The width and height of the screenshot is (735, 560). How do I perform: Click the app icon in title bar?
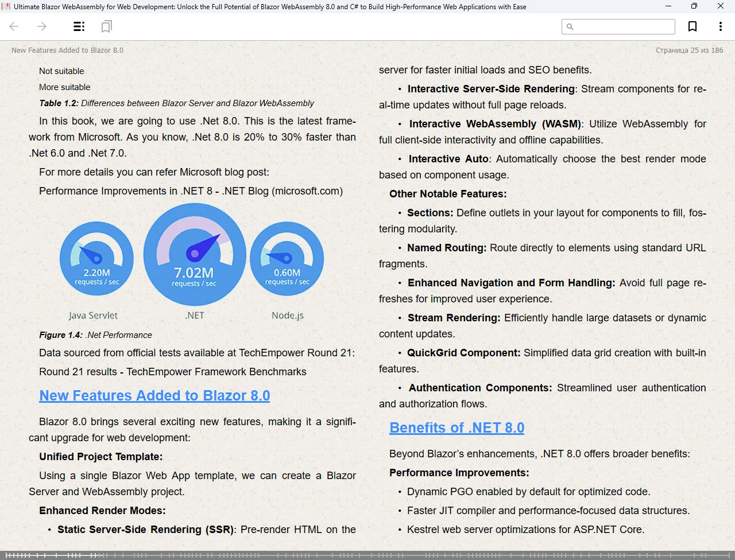(x=6, y=6)
